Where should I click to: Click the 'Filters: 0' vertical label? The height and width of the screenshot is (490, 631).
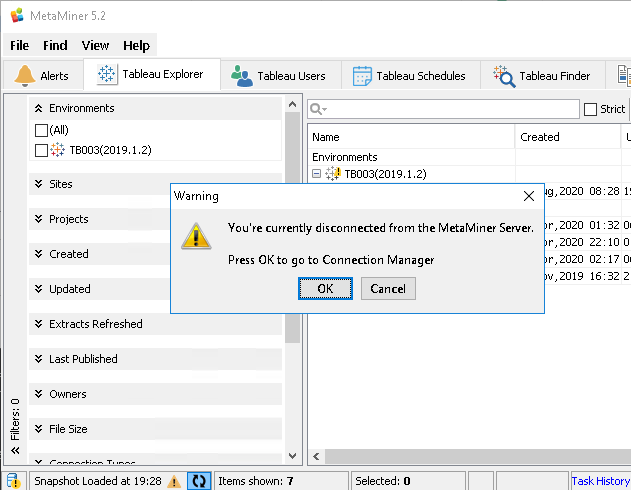15,419
